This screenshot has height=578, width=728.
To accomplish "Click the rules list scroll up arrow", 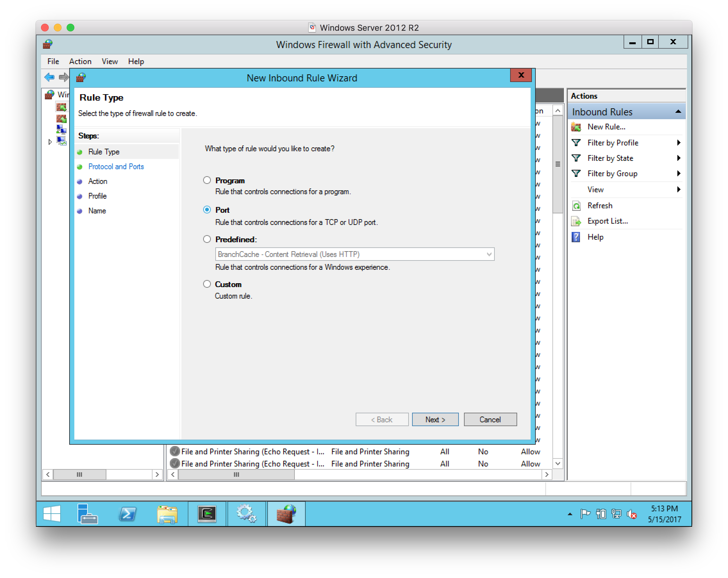I will pos(558,111).
